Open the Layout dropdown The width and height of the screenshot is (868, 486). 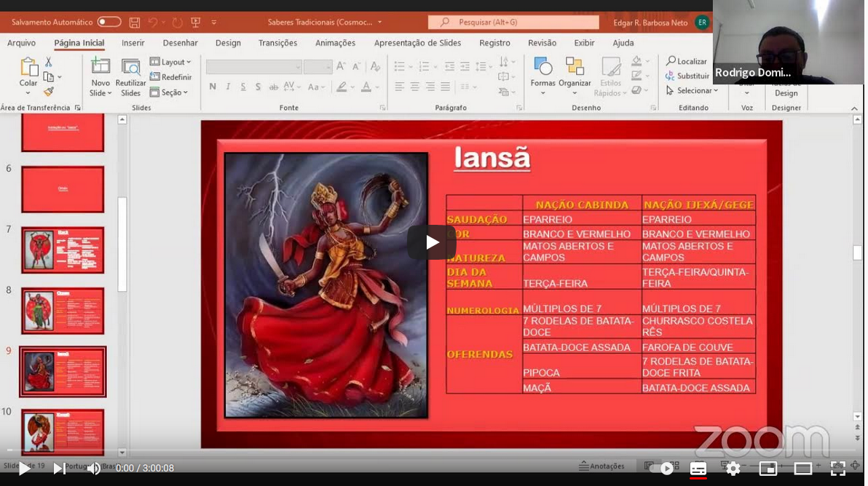(x=170, y=62)
